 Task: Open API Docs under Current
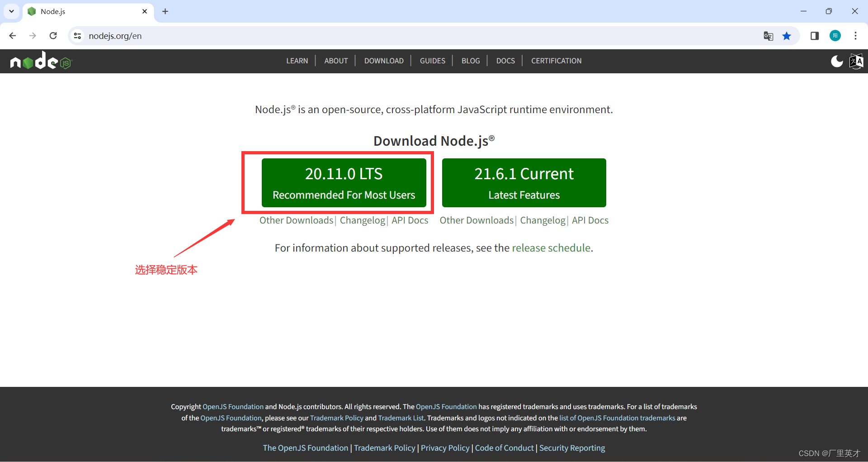[x=590, y=220]
